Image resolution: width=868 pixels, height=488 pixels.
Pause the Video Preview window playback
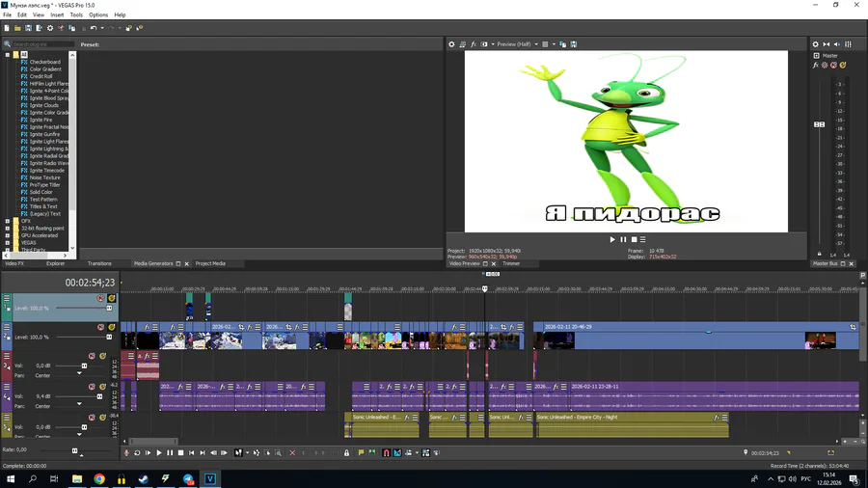pos(623,239)
